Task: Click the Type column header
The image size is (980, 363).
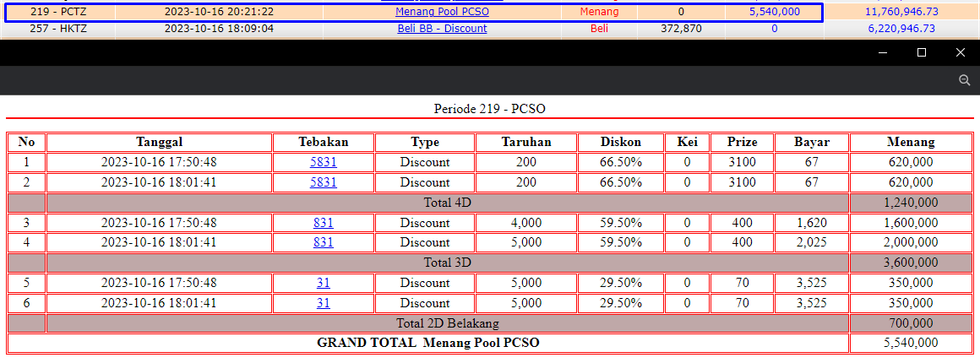Action: pyautogui.click(x=425, y=143)
